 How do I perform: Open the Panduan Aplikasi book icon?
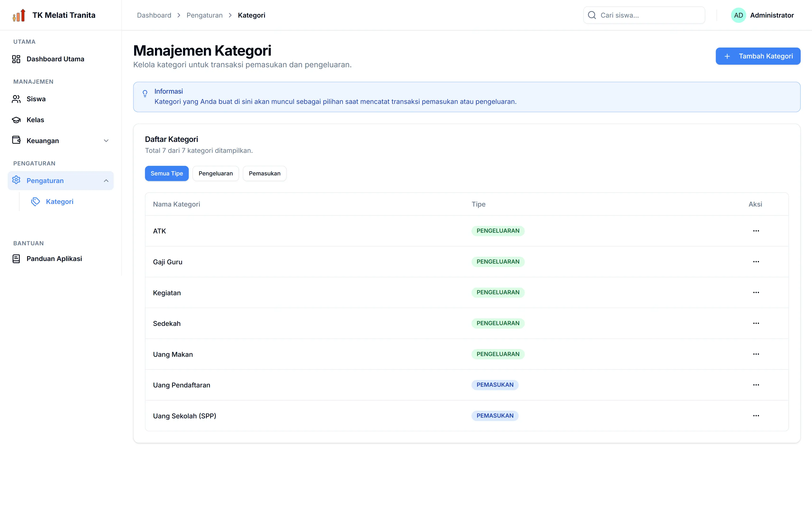click(16, 259)
